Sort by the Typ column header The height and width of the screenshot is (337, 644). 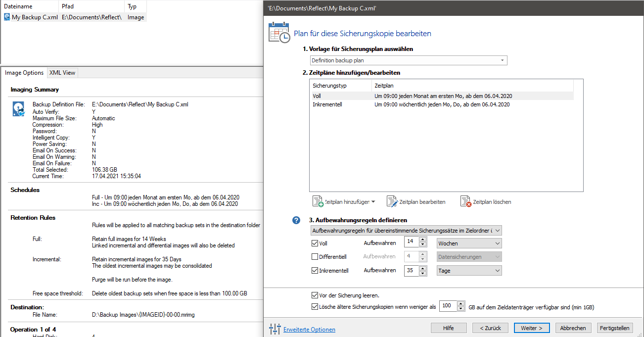135,6
